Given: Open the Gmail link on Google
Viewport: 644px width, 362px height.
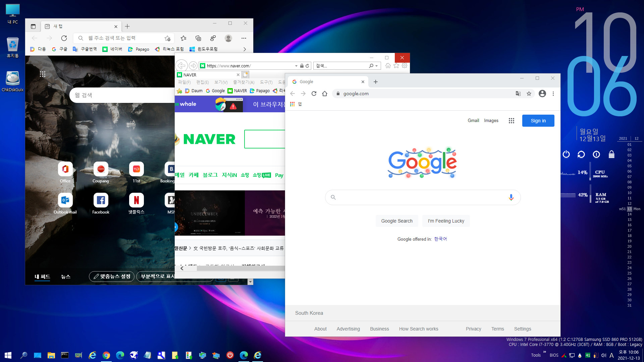Looking at the screenshot, I should coord(473,121).
